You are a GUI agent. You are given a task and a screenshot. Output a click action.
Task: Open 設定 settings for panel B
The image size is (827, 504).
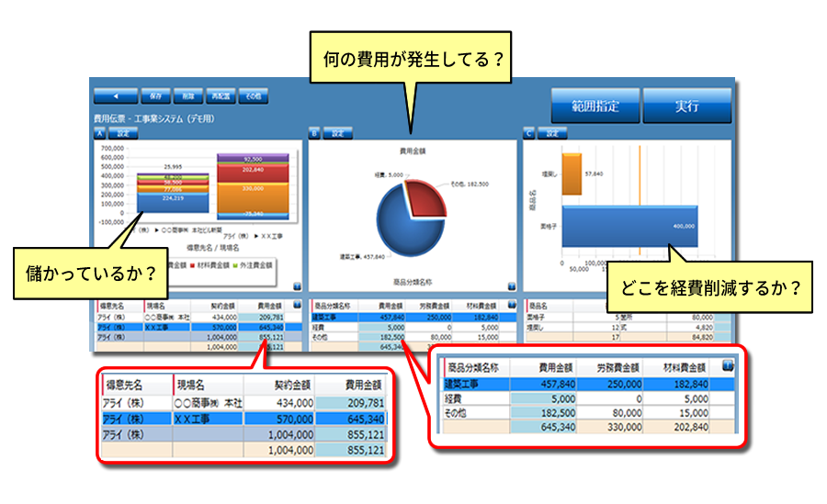pos(338,132)
